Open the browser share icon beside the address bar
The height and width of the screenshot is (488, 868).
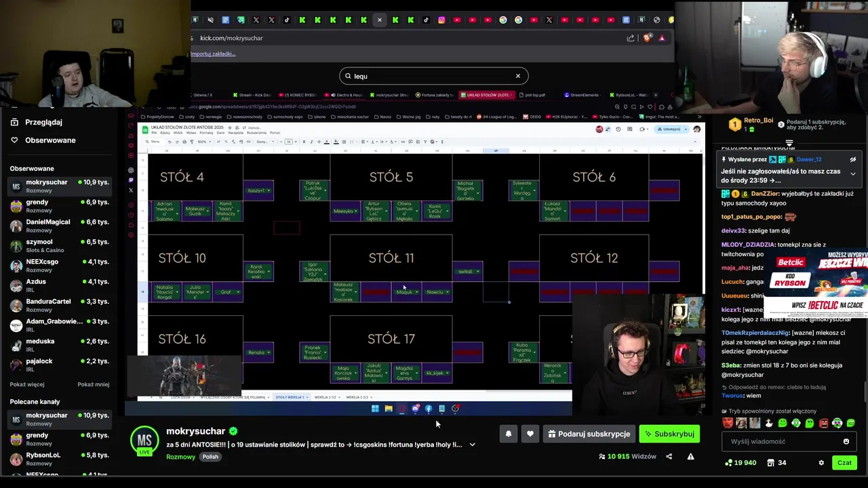[x=631, y=38]
